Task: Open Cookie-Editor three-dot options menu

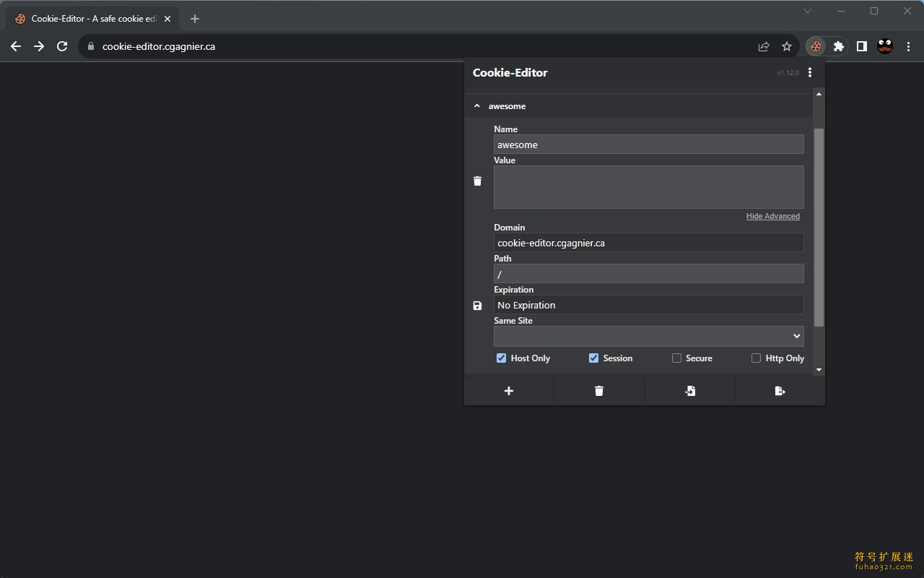Action: (x=810, y=72)
